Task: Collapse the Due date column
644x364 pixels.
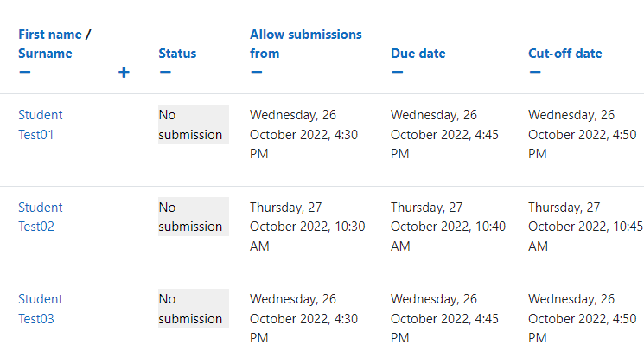Action: 397,73
